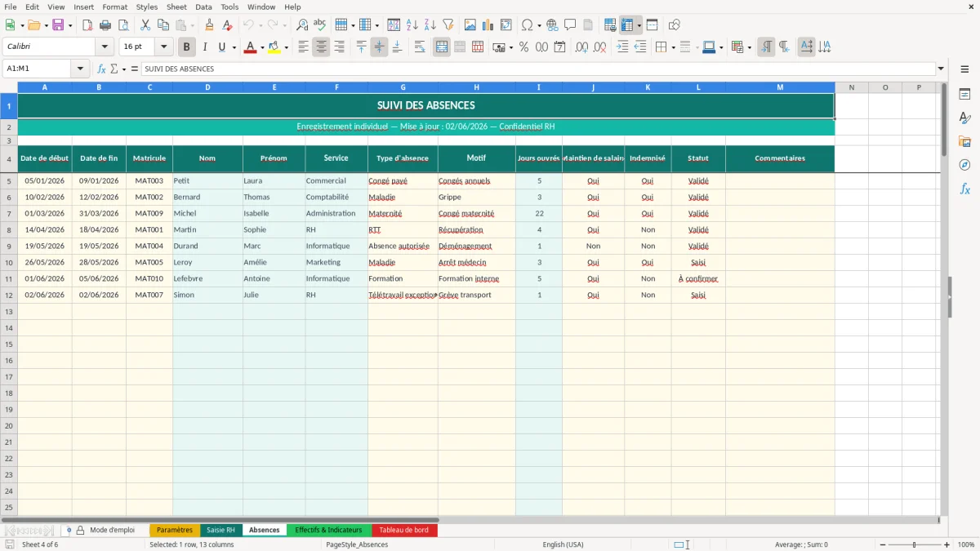Screen dimensions: 980x551
Task: Switch to Saisie RH sheet tab
Action: click(220, 531)
